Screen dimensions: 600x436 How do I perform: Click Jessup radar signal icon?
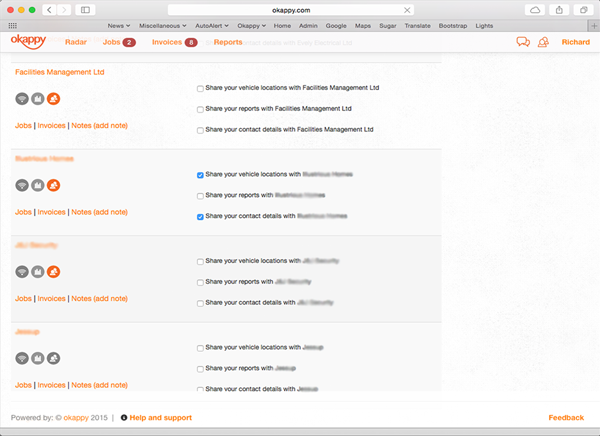22,358
